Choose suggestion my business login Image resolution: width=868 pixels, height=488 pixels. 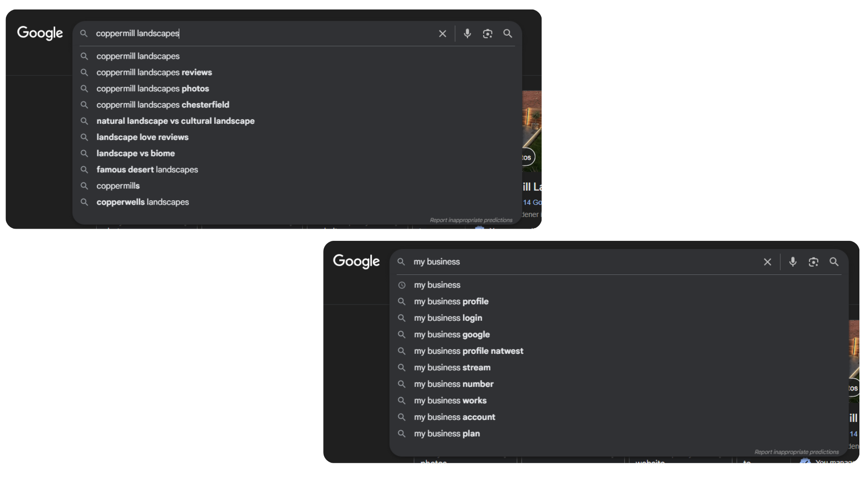point(448,318)
